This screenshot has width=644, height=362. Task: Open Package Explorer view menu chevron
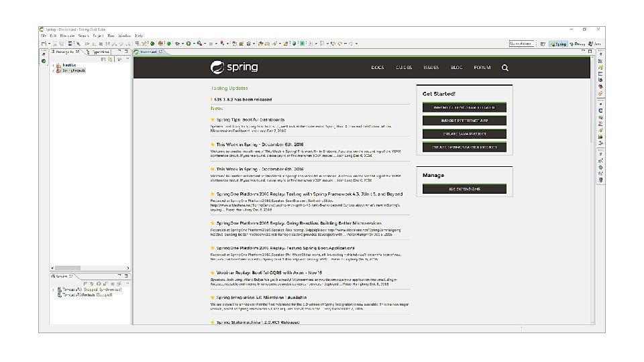pyautogui.click(x=127, y=58)
